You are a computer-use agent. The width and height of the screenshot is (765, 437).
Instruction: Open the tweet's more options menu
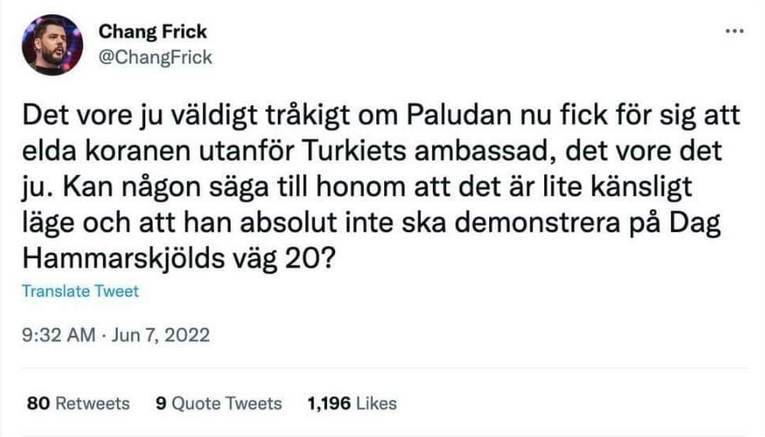point(734,32)
